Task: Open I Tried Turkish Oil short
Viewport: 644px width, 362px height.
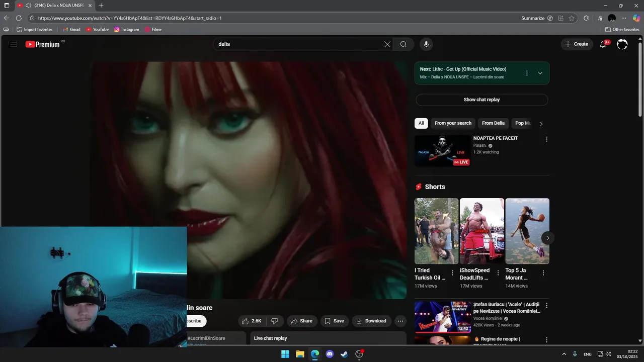Action: [x=436, y=231]
